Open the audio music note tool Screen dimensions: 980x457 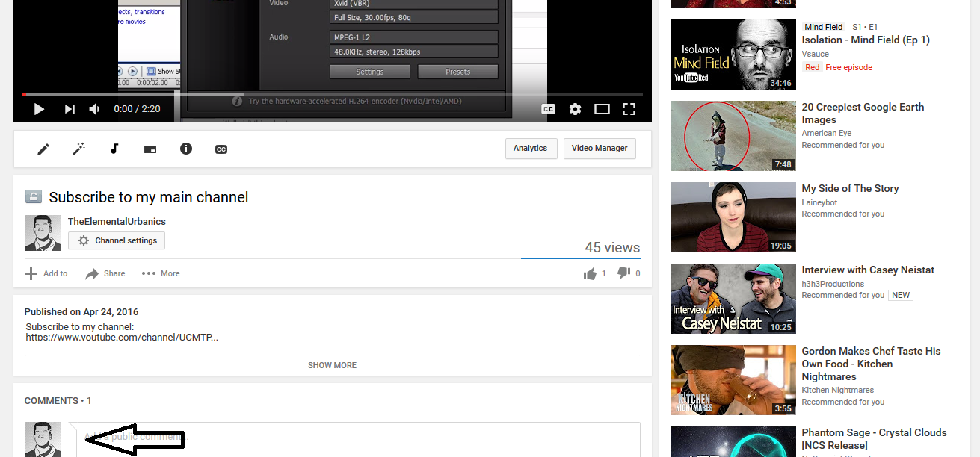coord(114,149)
